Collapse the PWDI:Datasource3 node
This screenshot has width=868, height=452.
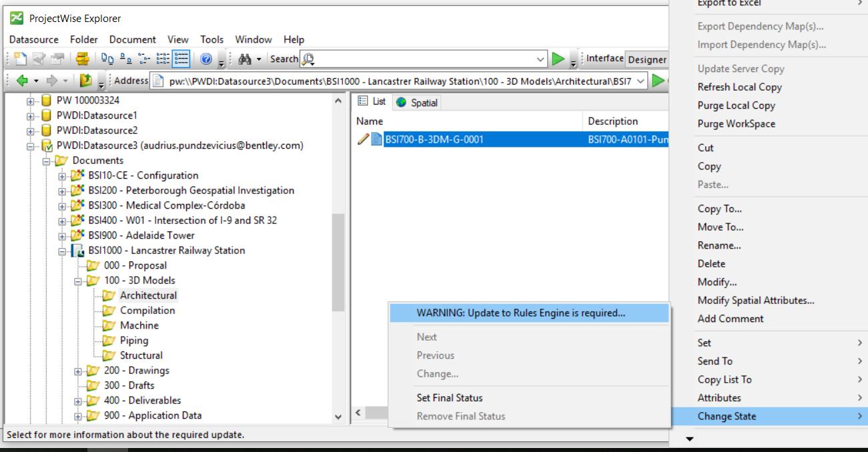click(x=30, y=145)
